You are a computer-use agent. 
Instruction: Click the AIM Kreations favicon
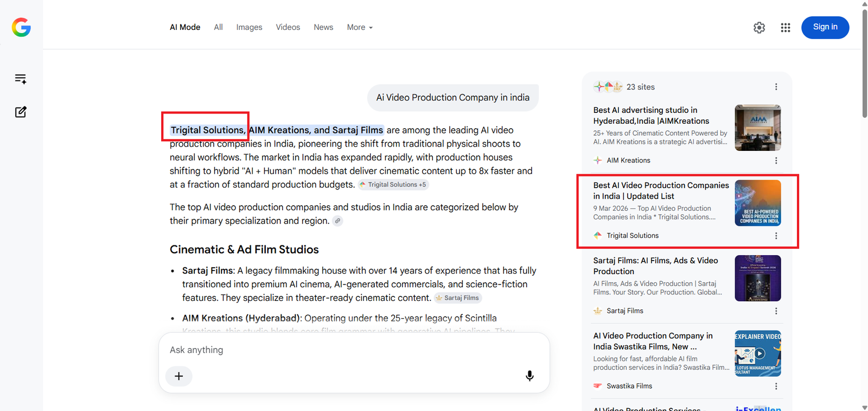[597, 160]
